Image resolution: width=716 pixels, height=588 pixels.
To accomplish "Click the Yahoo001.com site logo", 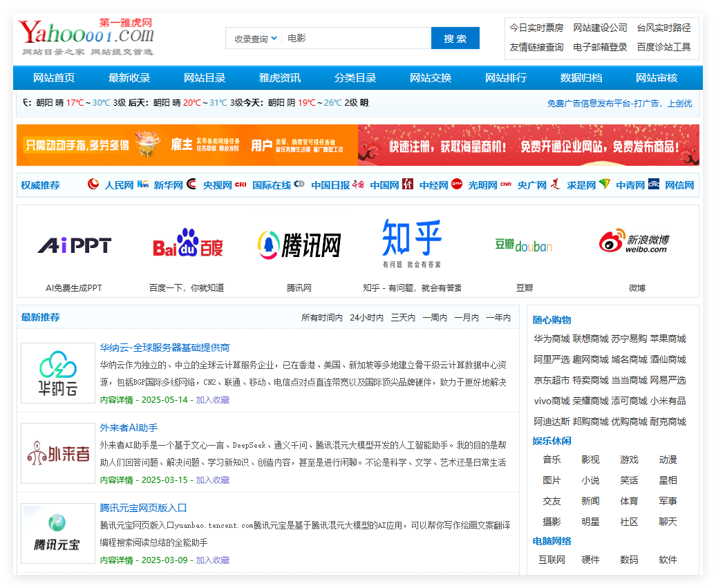I will click(86, 37).
